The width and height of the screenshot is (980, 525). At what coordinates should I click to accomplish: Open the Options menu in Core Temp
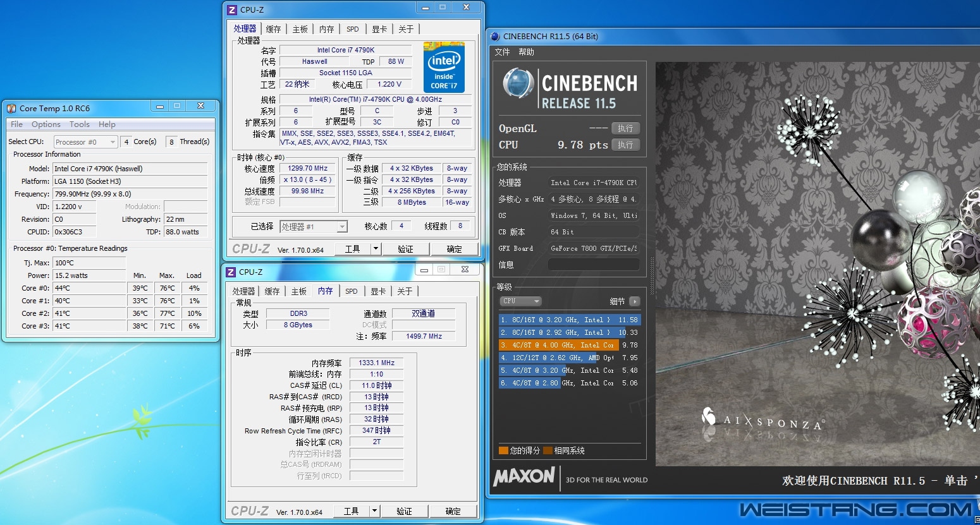pyautogui.click(x=46, y=124)
